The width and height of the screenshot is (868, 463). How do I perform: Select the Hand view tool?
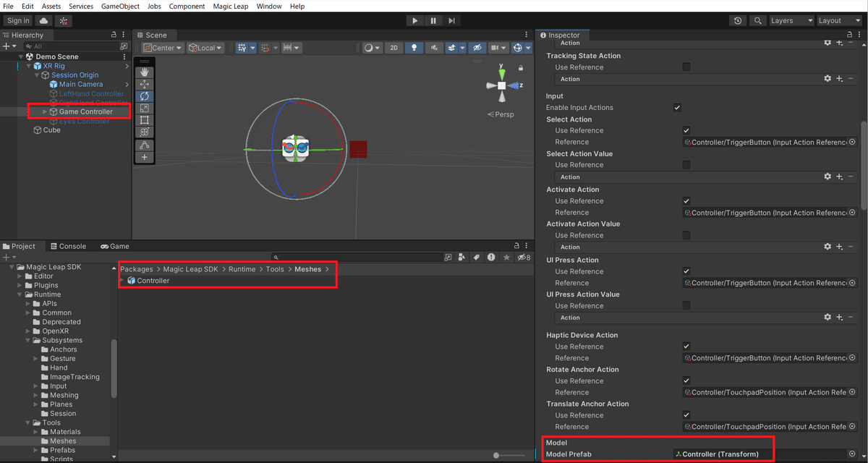pyautogui.click(x=144, y=72)
